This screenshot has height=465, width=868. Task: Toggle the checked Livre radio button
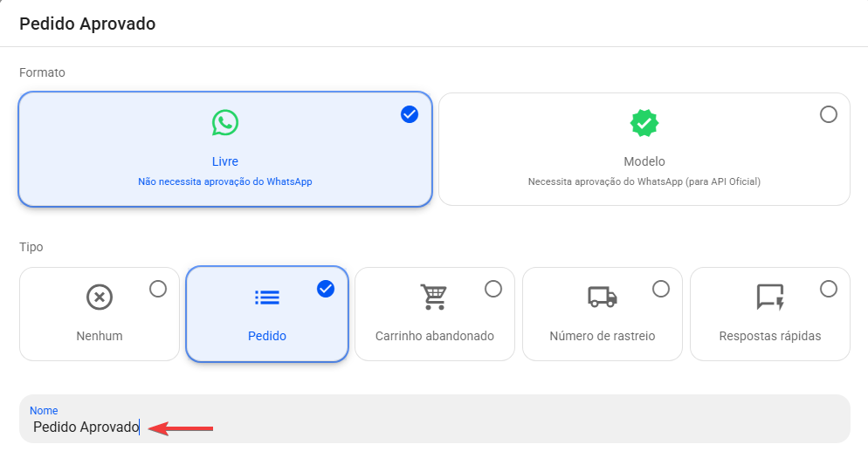410,114
